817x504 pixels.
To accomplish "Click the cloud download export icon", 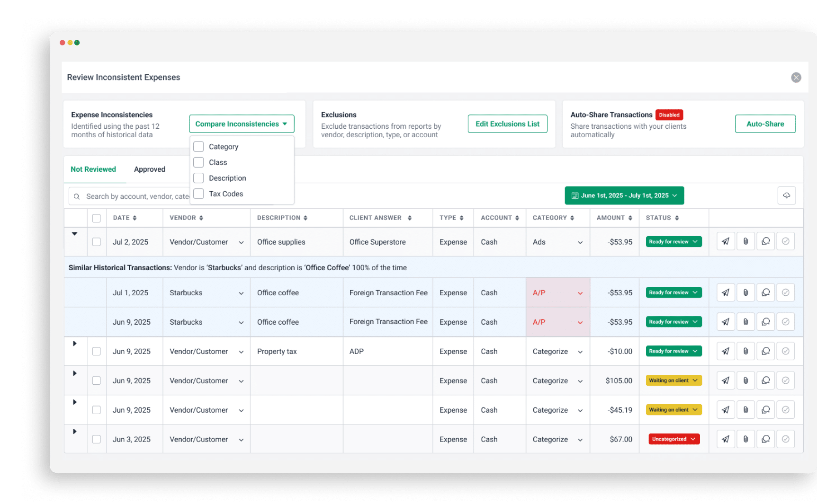I will tap(787, 195).
